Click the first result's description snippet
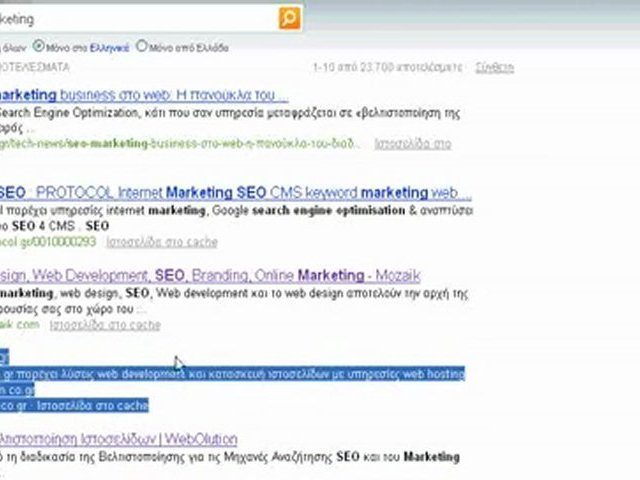This screenshot has height=480, width=640. [230, 113]
